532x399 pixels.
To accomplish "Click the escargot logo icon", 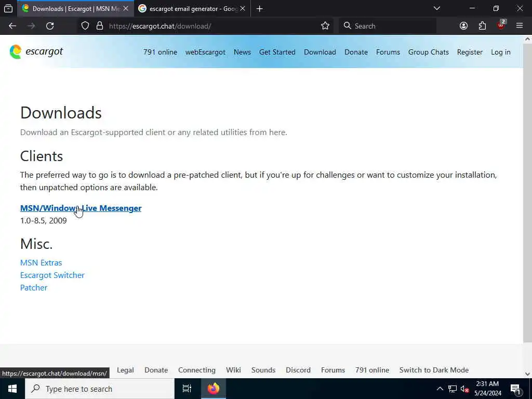I will 16,52.
